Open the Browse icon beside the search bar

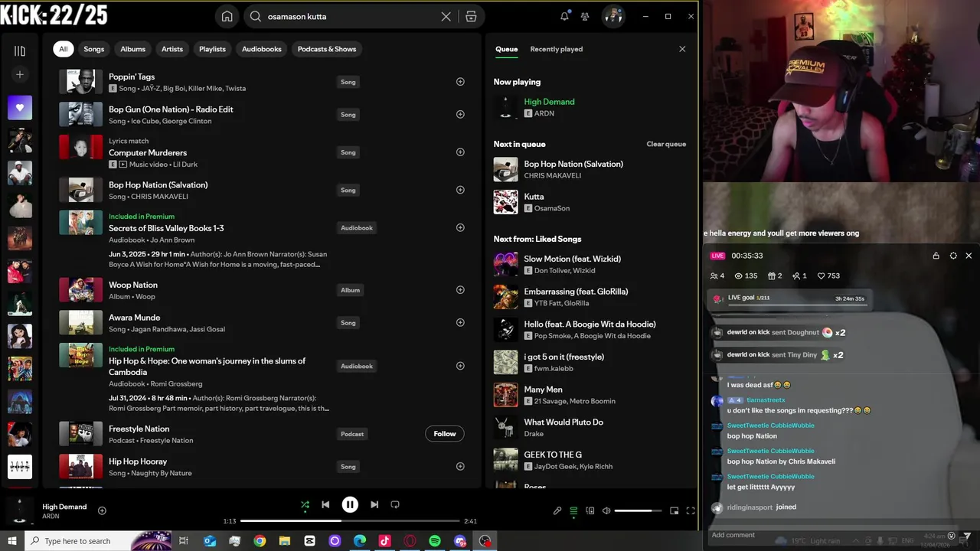point(471,16)
